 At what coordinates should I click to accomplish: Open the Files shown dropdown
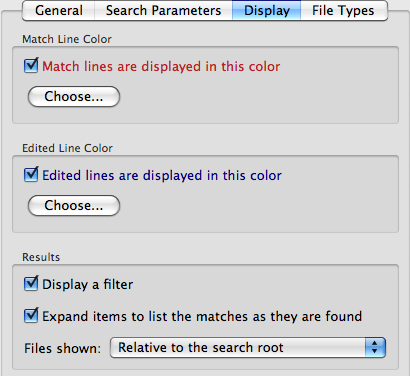[248, 348]
